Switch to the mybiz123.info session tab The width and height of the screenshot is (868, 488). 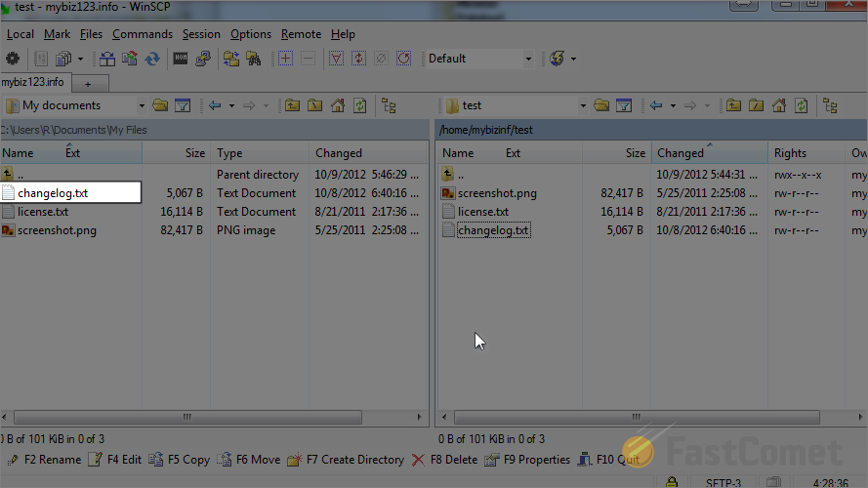pos(35,82)
